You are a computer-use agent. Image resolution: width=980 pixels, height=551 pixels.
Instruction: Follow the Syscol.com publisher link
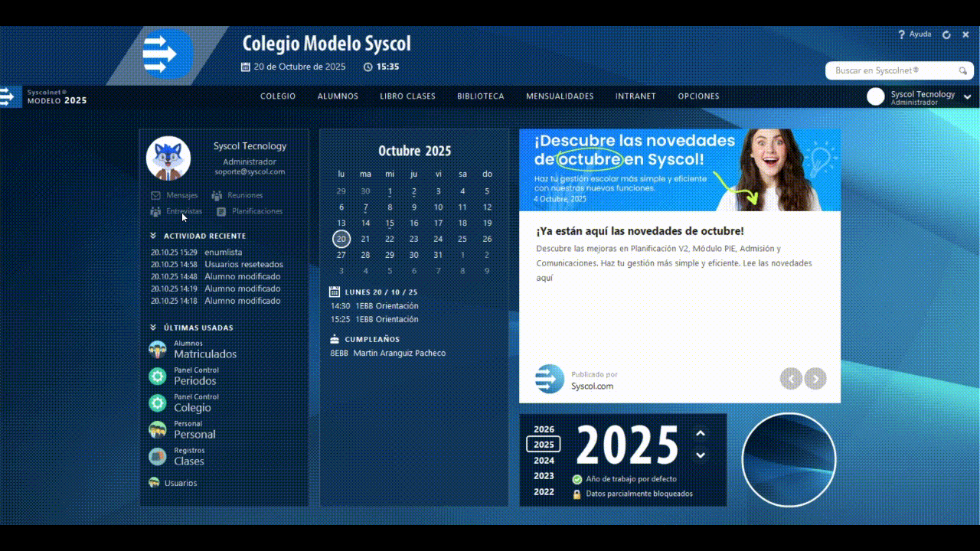point(593,386)
